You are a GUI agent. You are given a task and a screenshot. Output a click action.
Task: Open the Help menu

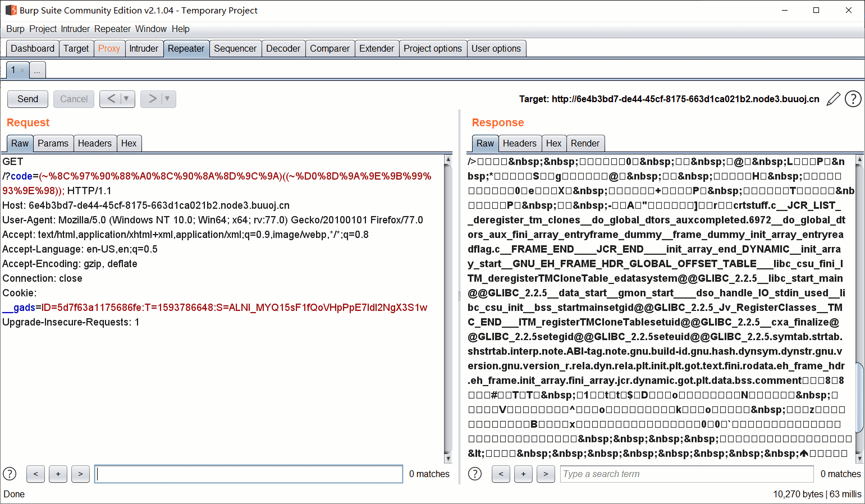point(180,29)
